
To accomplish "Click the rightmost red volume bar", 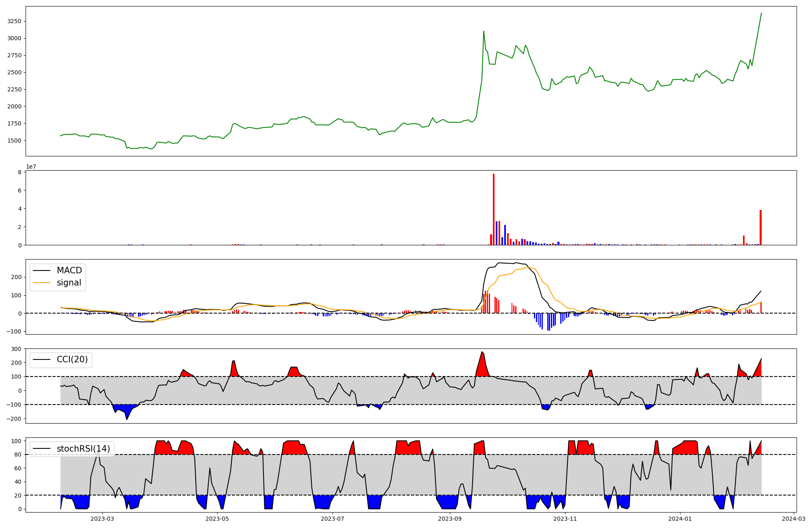I will pyautogui.click(x=760, y=227).
